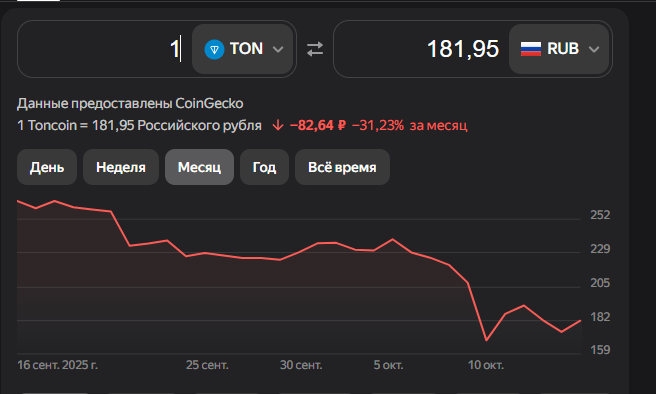Viewport: 656px width, 394px height.
Task: Click the '30 сент.' date label
Action: (x=301, y=365)
